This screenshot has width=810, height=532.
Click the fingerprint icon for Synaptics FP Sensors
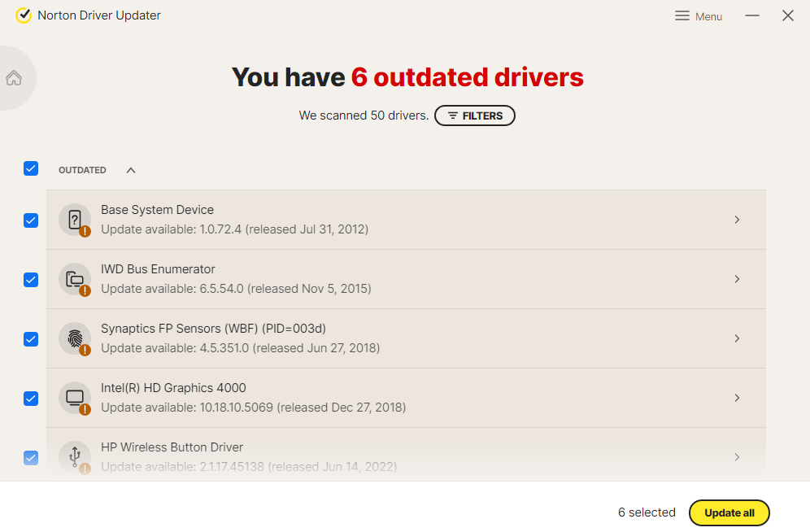pyautogui.click(x=75, y=339)
